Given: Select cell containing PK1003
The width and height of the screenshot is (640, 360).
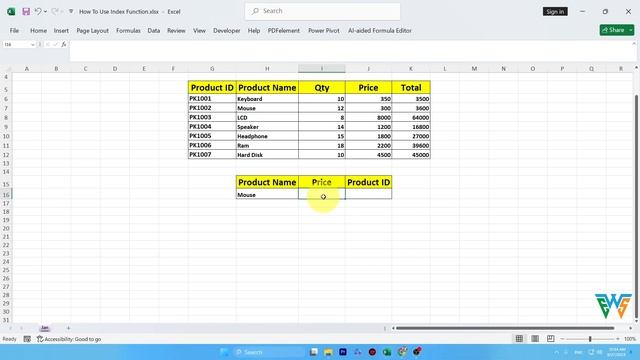Looking at the screenshot, I should click(212, 117).
